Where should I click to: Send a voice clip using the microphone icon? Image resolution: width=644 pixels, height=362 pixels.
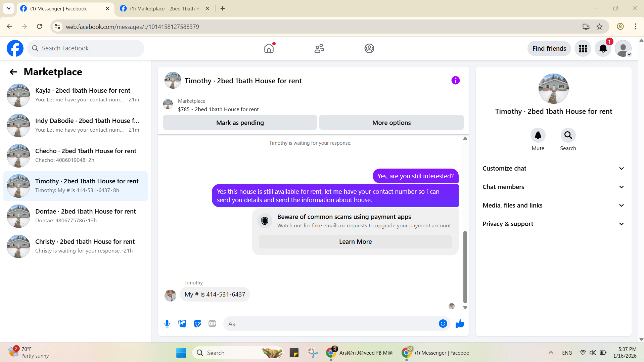(x=167, y=324)
